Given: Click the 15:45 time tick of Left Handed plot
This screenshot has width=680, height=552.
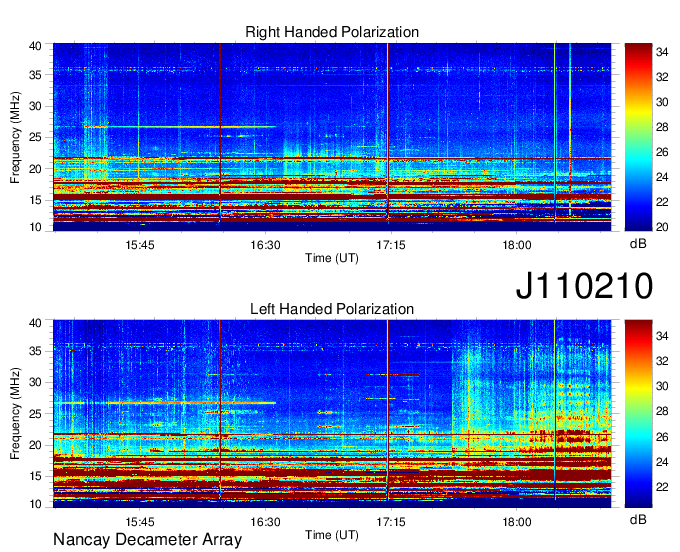Looking at the screenshot, I should [x=140, y=522].
